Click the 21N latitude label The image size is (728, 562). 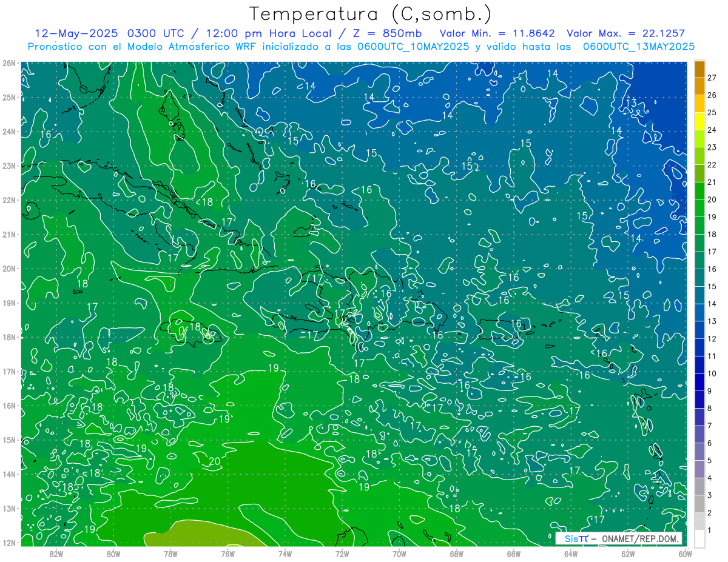pyautogui.click(x=8, y=234)
